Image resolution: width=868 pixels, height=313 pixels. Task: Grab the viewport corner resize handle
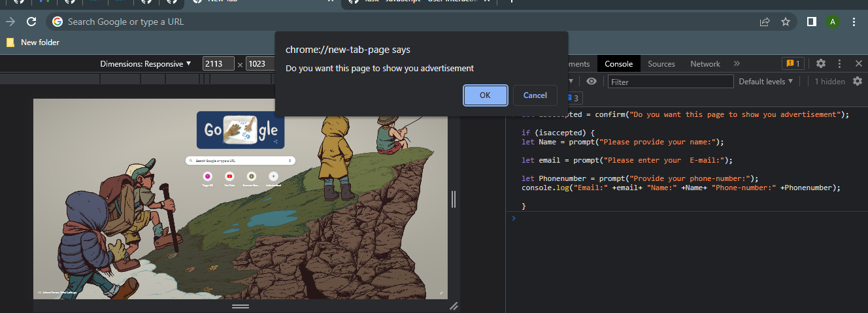click(454, 306)
